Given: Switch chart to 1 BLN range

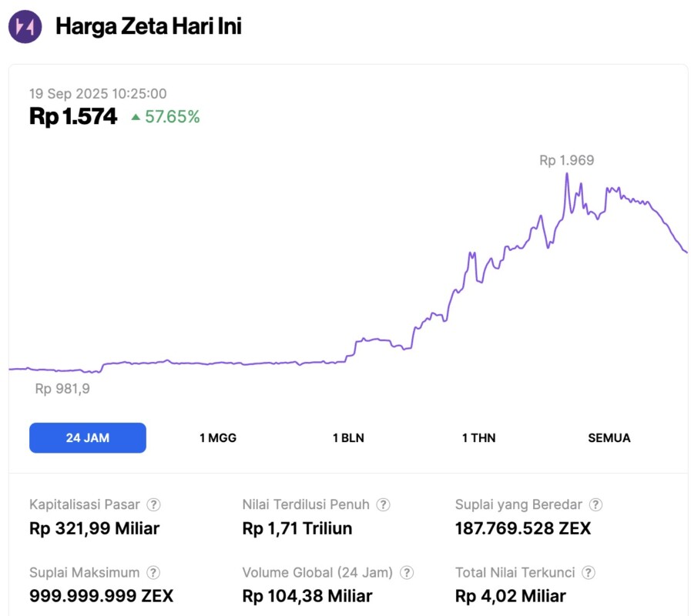Looking at the screenshot, I should coord(348,438).
